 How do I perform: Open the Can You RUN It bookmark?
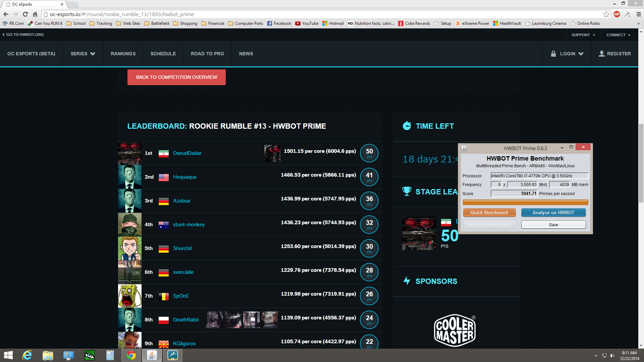click(x=45, y=23)
